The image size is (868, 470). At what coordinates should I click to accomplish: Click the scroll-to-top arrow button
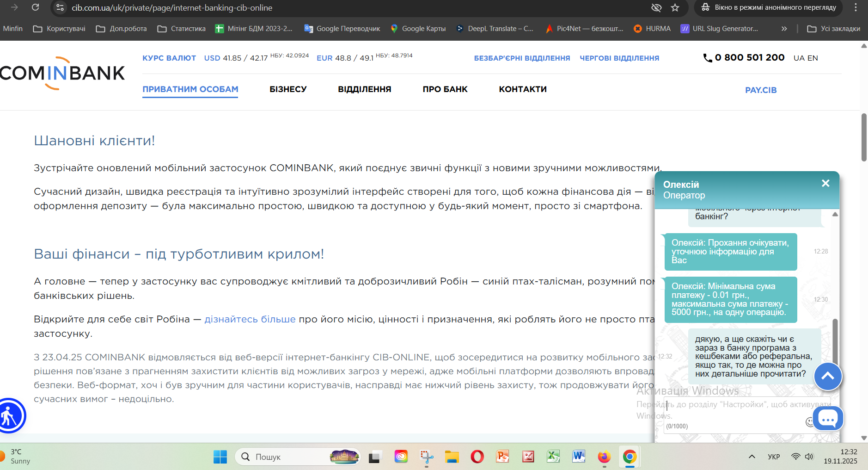(x=828, y=376)
